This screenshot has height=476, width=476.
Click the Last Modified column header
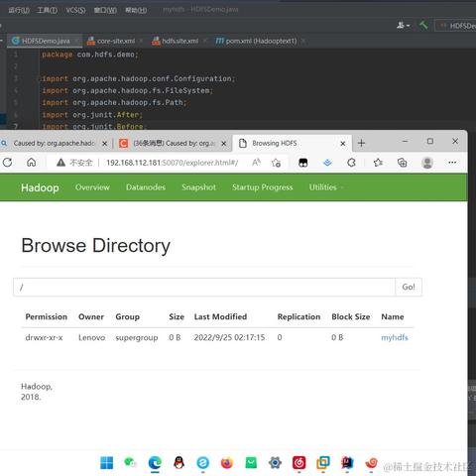pos(220,316)
